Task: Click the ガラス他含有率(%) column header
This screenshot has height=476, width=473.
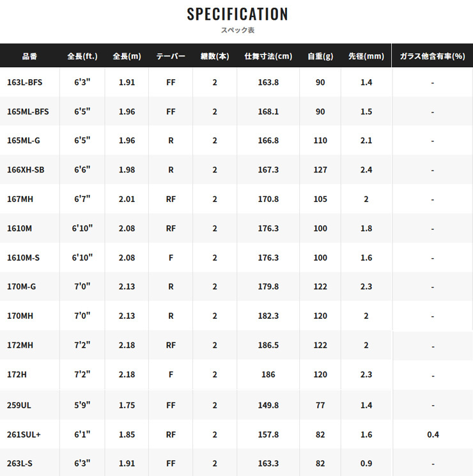Action: (432, 56)
